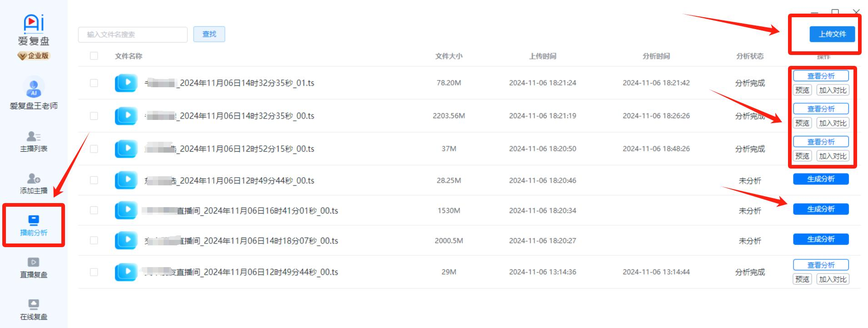Screen dimensions: 868x328
Task: Open the 主播列表 sidebar icon
Action: [34, 136]
